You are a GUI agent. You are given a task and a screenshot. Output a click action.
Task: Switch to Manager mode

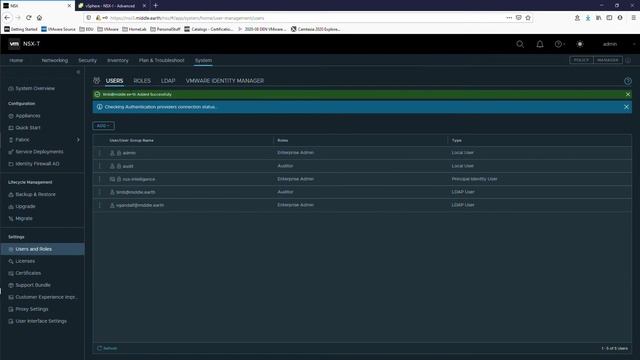[607, 60]
